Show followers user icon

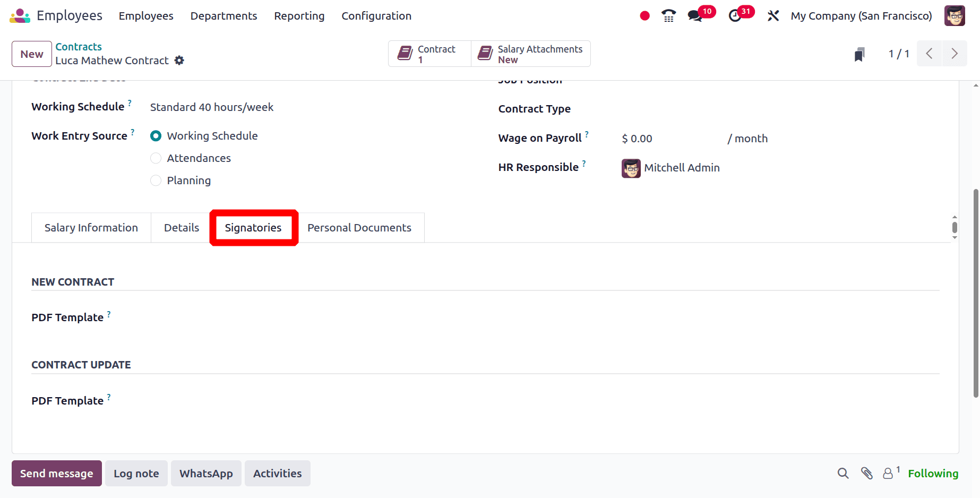[x=888, y=473]
